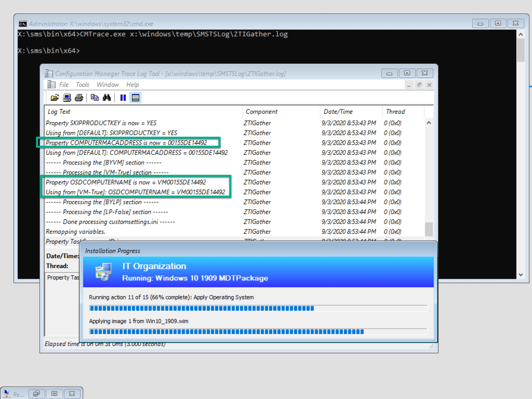The height and width of the screenshot is (399, 532).
Task: Select the OSDCOMPUTERNAME property log row
Action: pos(126,182)
